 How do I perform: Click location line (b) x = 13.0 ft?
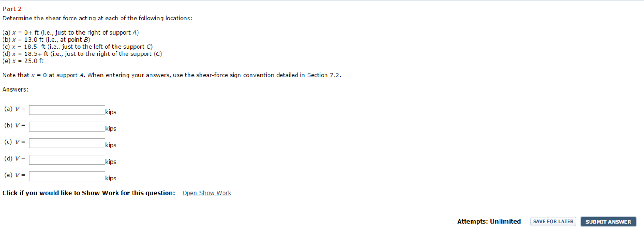[x=46, y=40]
